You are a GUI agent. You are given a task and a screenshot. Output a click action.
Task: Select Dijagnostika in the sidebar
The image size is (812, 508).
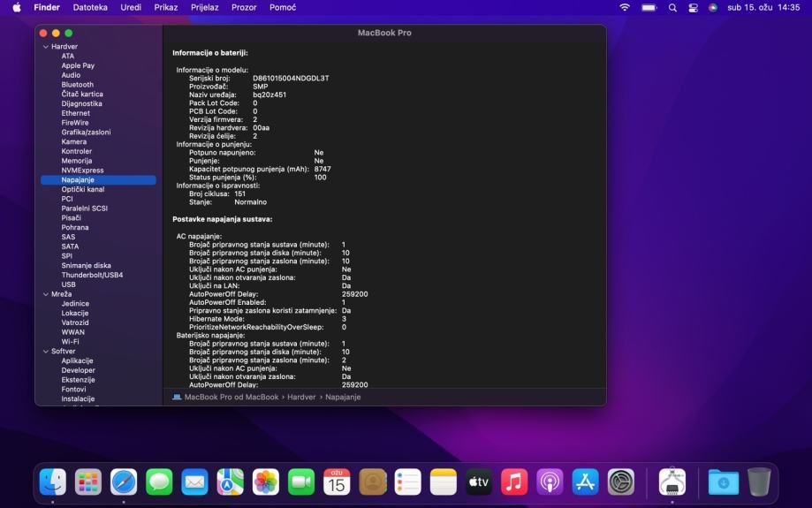point(82,103)
